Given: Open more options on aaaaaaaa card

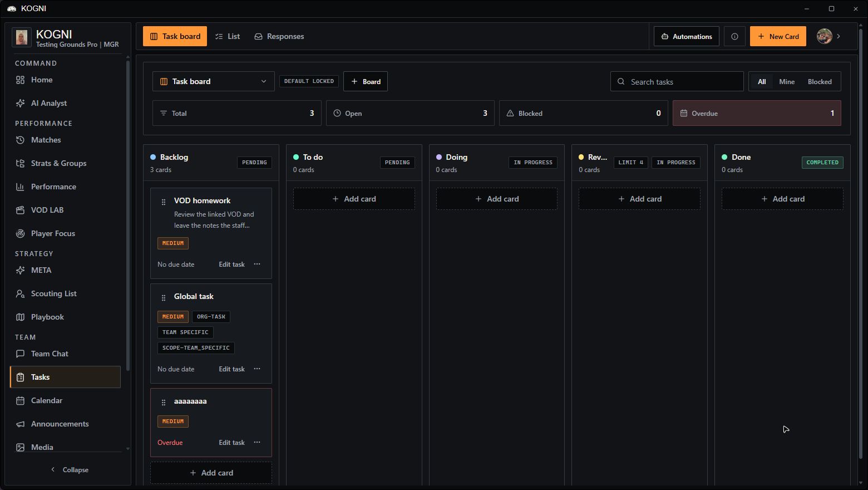Looking at the screenshot, I should [x=257, y=442].
